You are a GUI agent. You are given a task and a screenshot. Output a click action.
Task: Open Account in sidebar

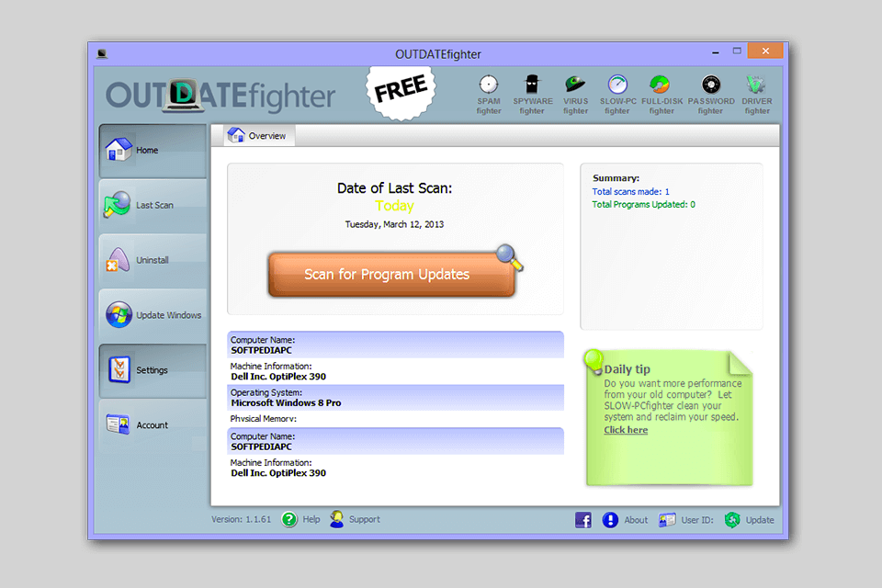tap(153, 425)
